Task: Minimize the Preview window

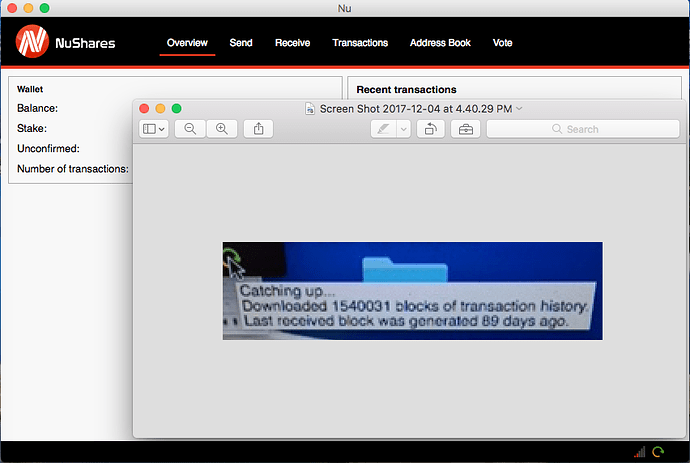Action: click(160, 108)
